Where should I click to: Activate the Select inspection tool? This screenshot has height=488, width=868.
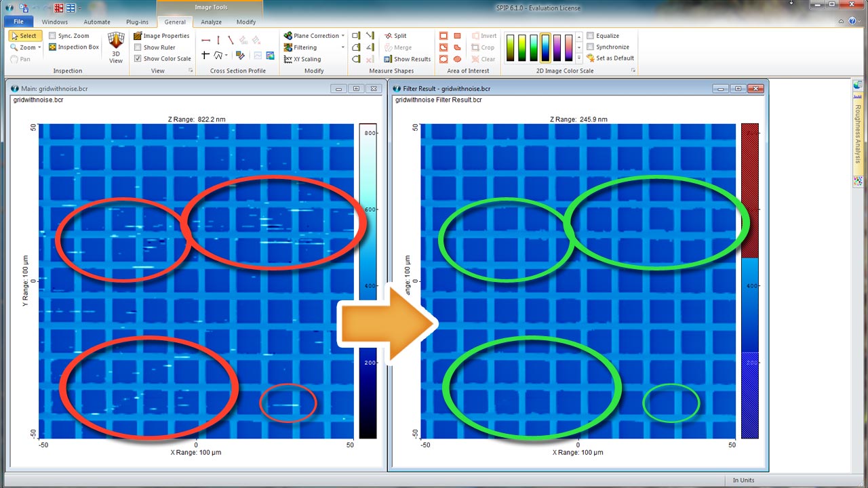pos(23,36)
